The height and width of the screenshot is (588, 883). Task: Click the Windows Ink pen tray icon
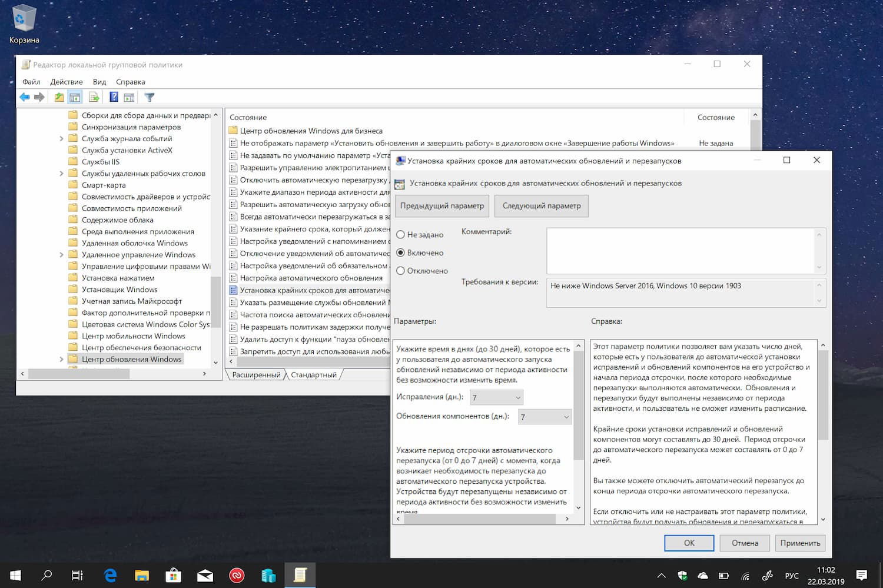(x=767, y=576)
